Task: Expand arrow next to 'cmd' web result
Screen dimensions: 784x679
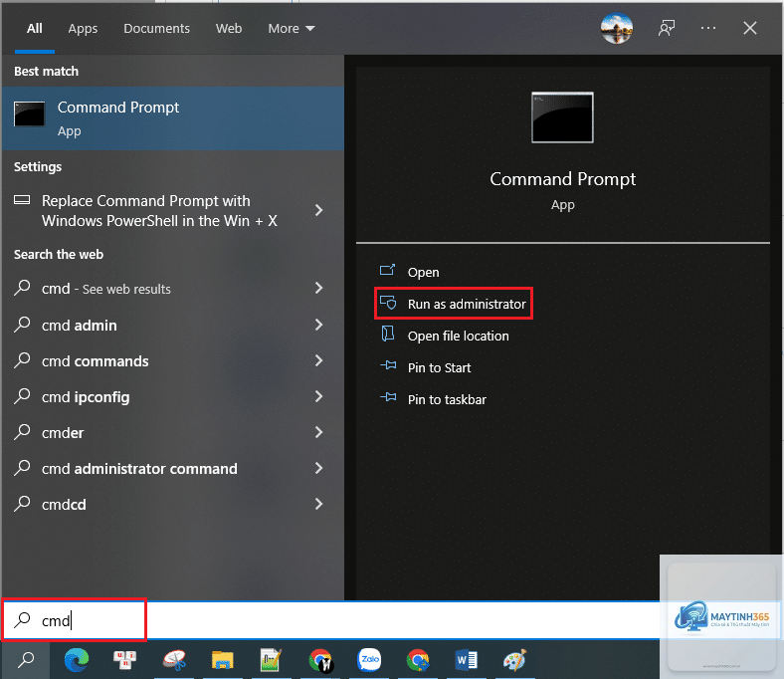Action: (318, 288)
